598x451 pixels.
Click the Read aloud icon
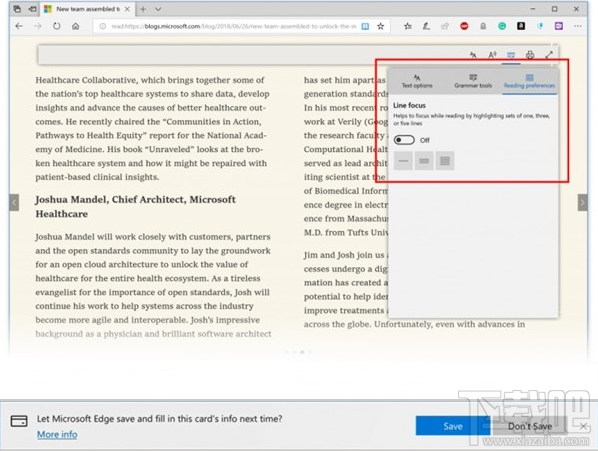click(492, 55)
